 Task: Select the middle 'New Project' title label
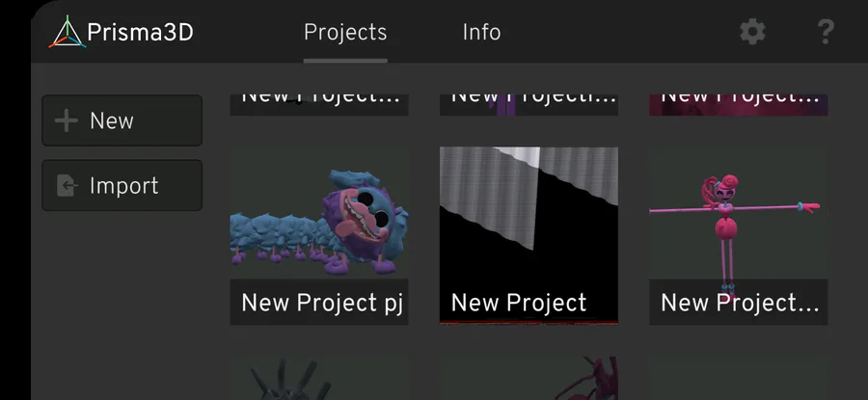point(519,304)
